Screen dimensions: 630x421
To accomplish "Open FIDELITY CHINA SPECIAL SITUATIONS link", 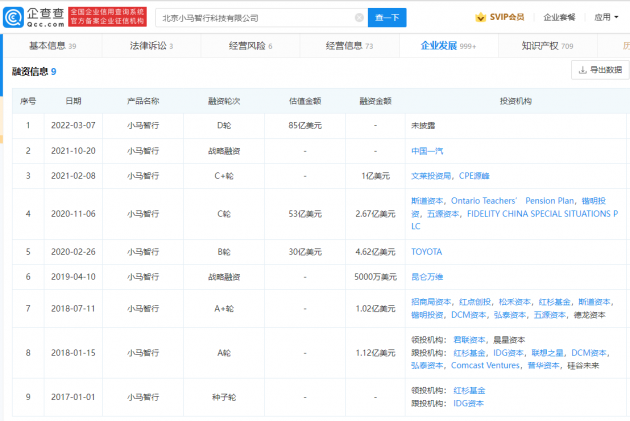I will coord(542,214).
